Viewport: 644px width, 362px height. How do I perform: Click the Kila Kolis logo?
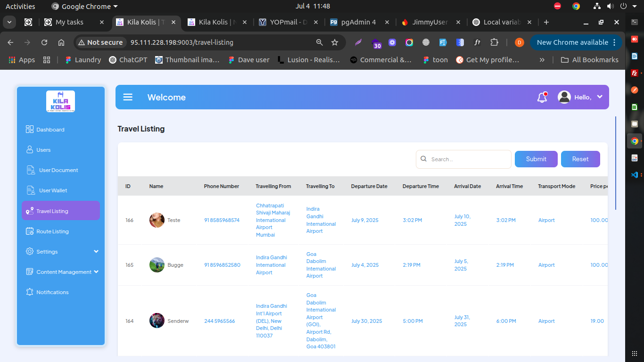click(x=60, y=101)
